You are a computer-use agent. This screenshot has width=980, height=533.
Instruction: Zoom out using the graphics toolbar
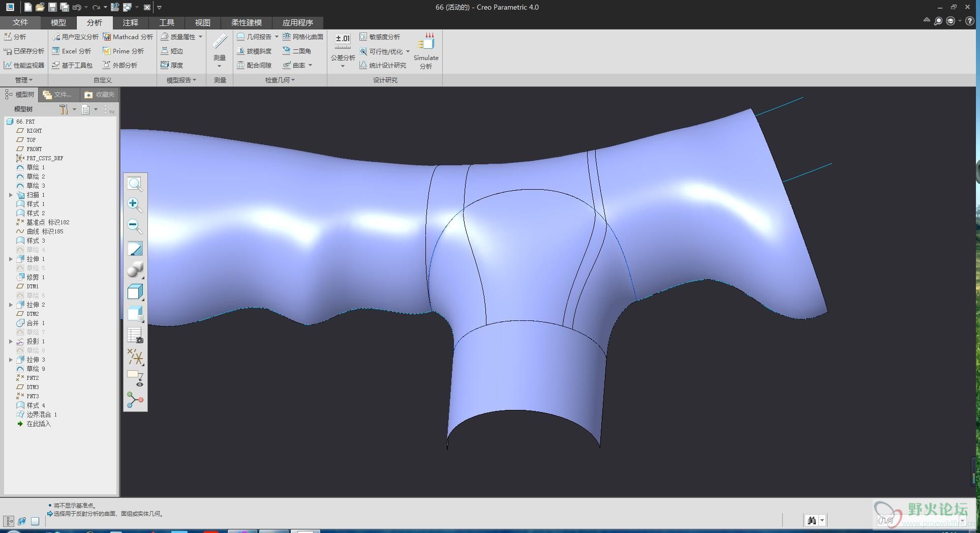[134, 225]
